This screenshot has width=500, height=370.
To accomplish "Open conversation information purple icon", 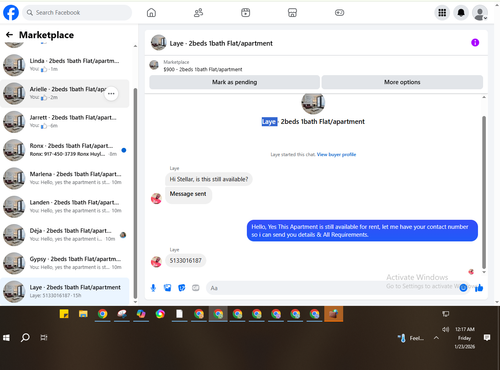I will [x=475, y=43].
